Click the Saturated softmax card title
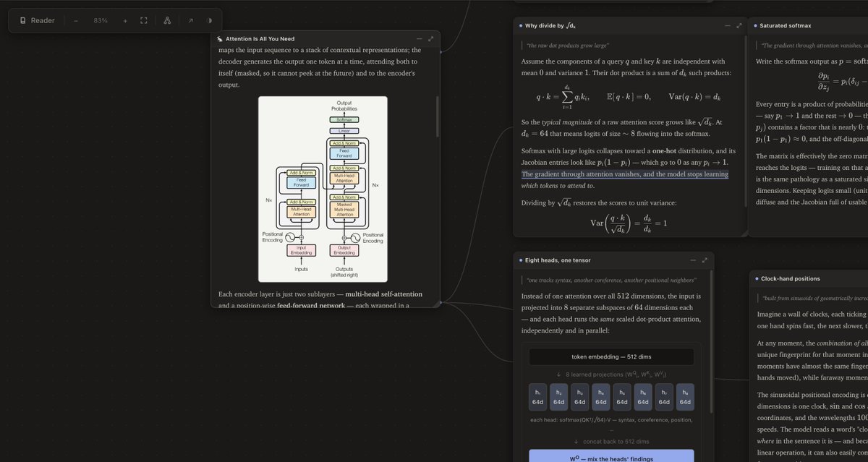 coord(786,25)
